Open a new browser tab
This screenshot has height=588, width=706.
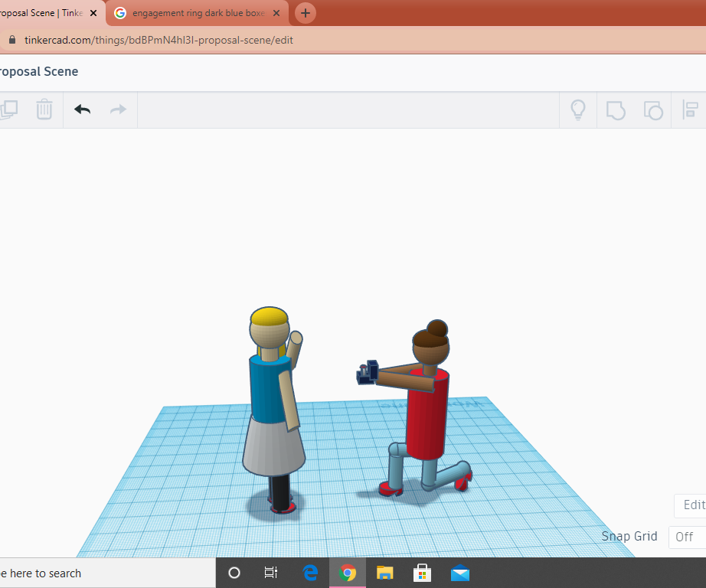(x=305, y=12)
